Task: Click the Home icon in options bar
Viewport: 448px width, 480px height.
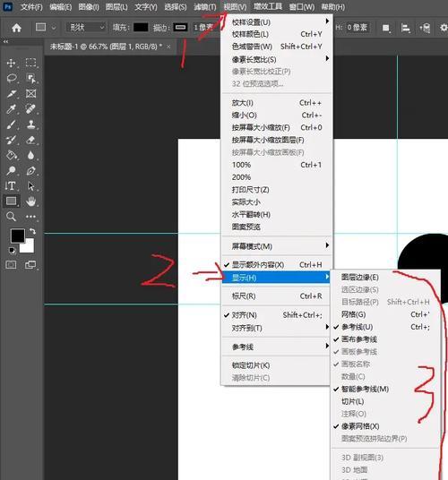Action: pyautogui.click(x=16, y=28)
